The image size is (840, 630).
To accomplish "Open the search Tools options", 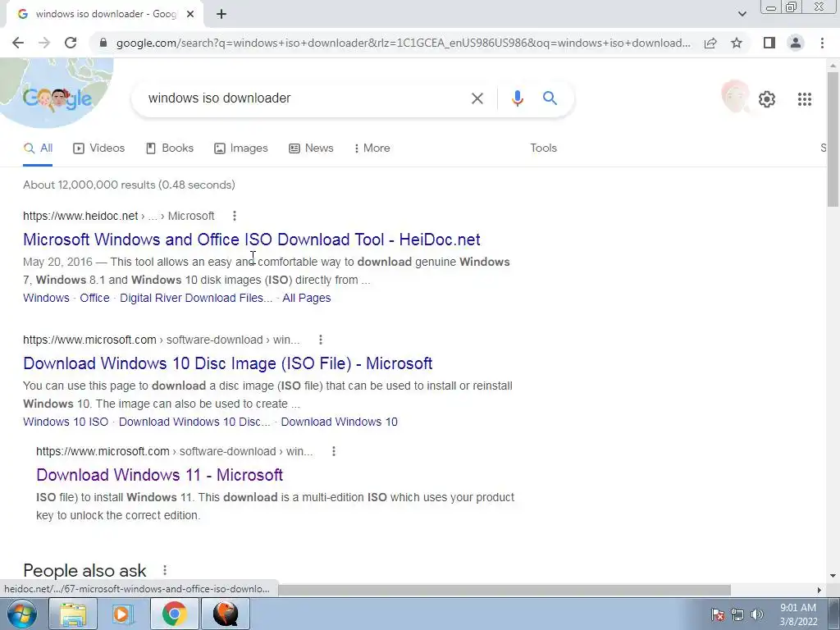I will tap(543, 148).
